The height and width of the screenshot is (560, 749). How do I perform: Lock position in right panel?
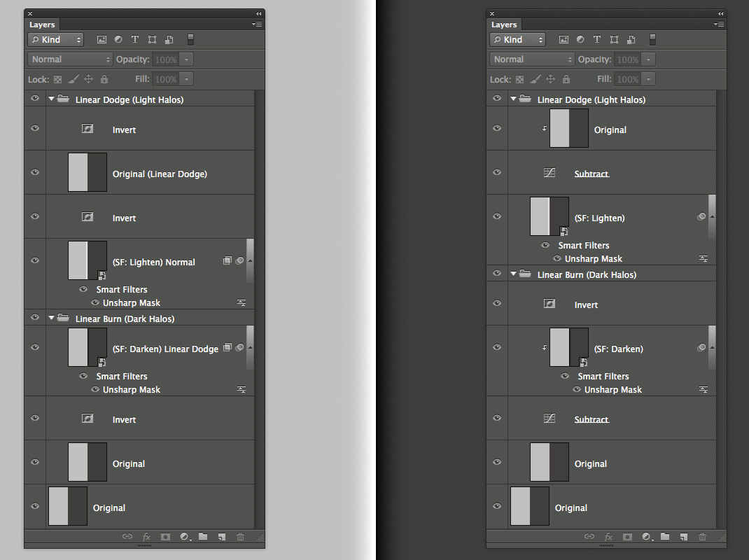551,79
